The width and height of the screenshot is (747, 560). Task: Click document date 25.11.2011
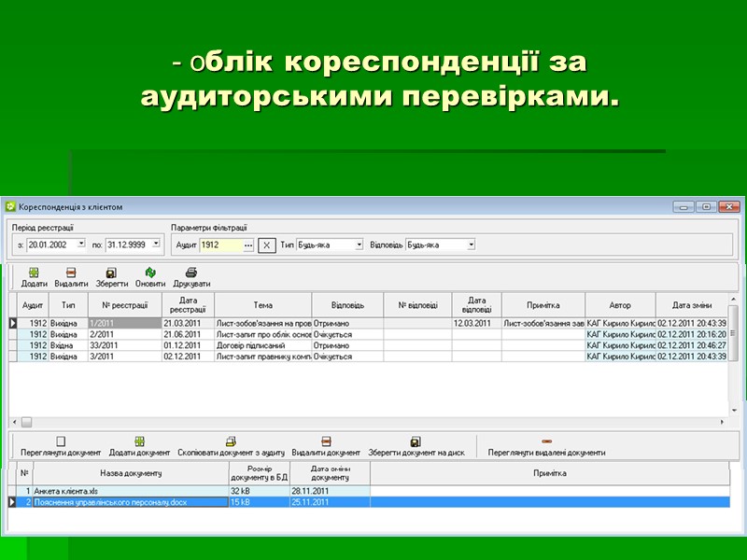[x=330, y=502]
